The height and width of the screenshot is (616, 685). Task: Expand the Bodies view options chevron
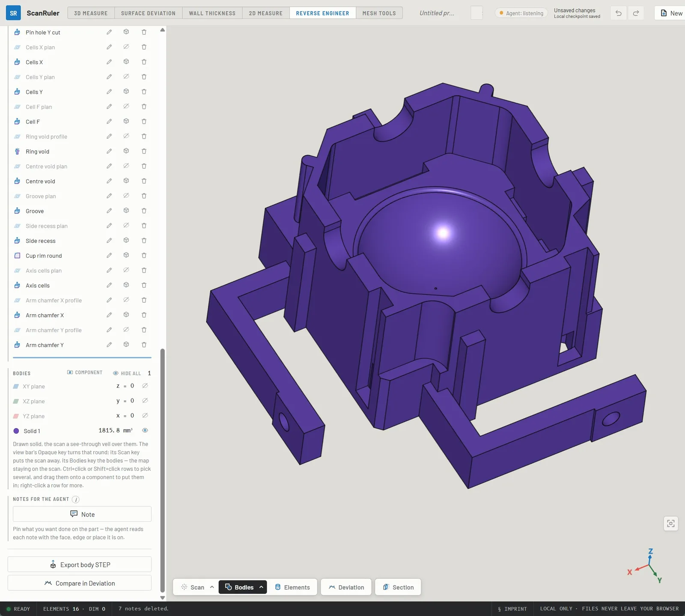pos(261,587)
